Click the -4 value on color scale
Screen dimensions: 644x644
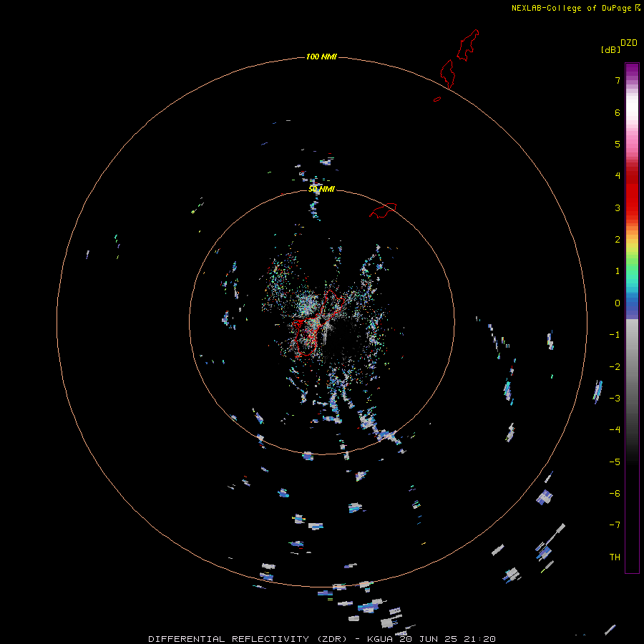pyautogui.click(x=615, y=430)
